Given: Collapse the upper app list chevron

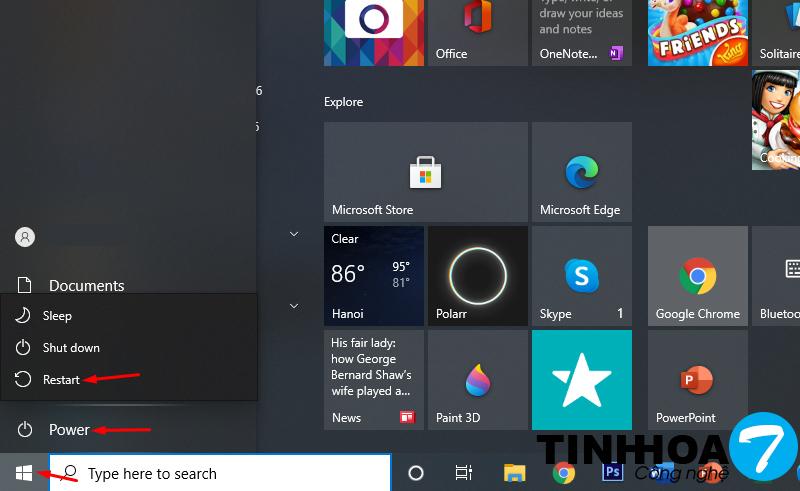Looking at the screenshot, I should 294,234.
